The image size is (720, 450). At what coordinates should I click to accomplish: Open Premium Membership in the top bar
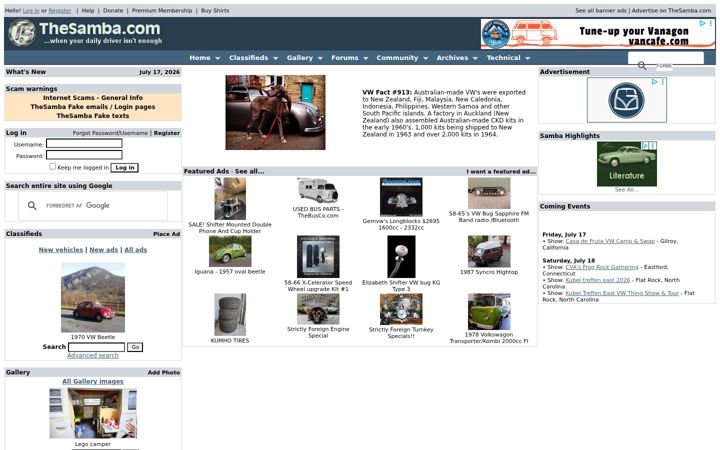[x=162, y=11]
